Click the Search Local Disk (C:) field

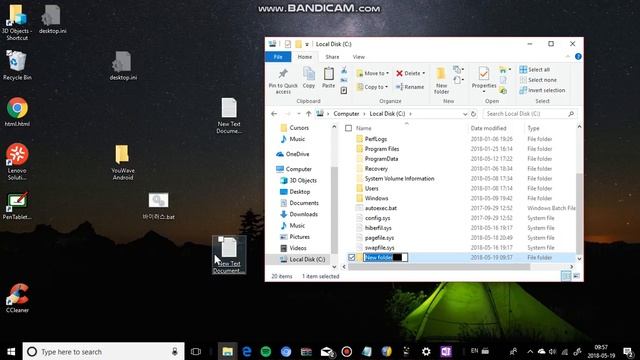click(530, 114)
